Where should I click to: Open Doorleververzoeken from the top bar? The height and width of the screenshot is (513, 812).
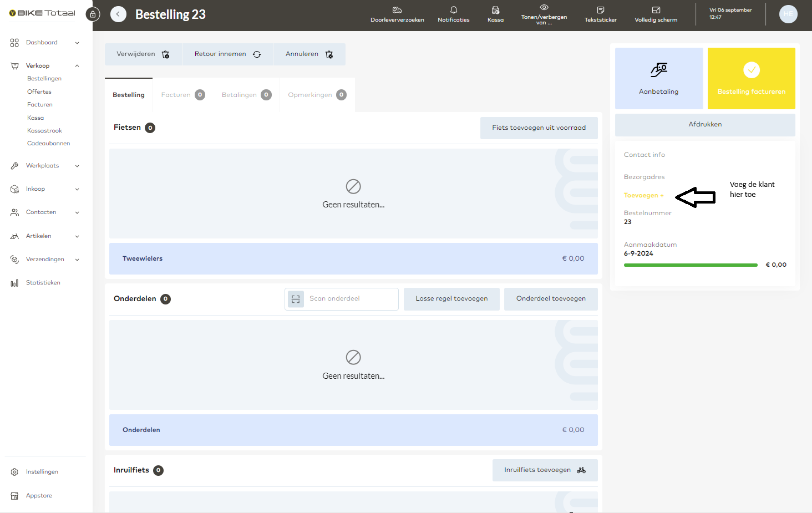click(x=397, y=14)
